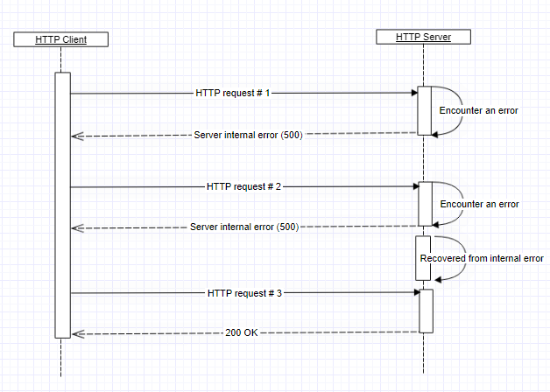Click the HTTP request # 2 message label
The height and width of the screenshot is (392, 550).
click(x=243, y=186)
